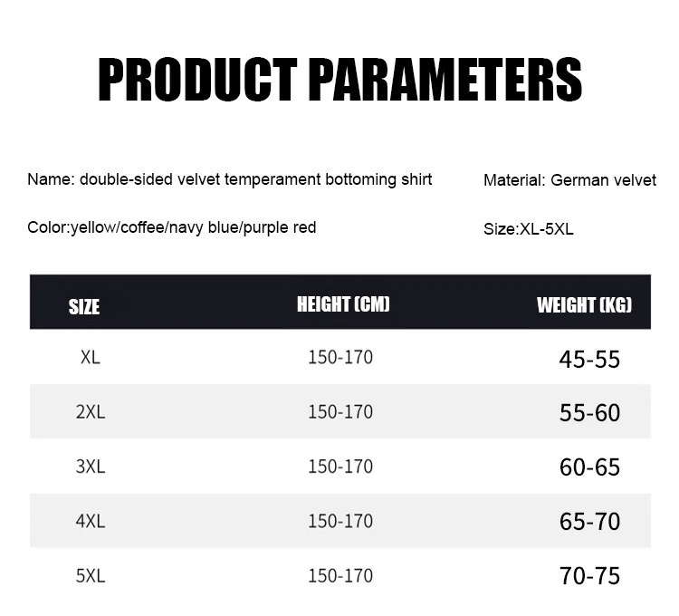The width and height of the screenshot is (679, 616).
Task: Click the 150-170 height in the 5XL row
Action: coord(340,575)
